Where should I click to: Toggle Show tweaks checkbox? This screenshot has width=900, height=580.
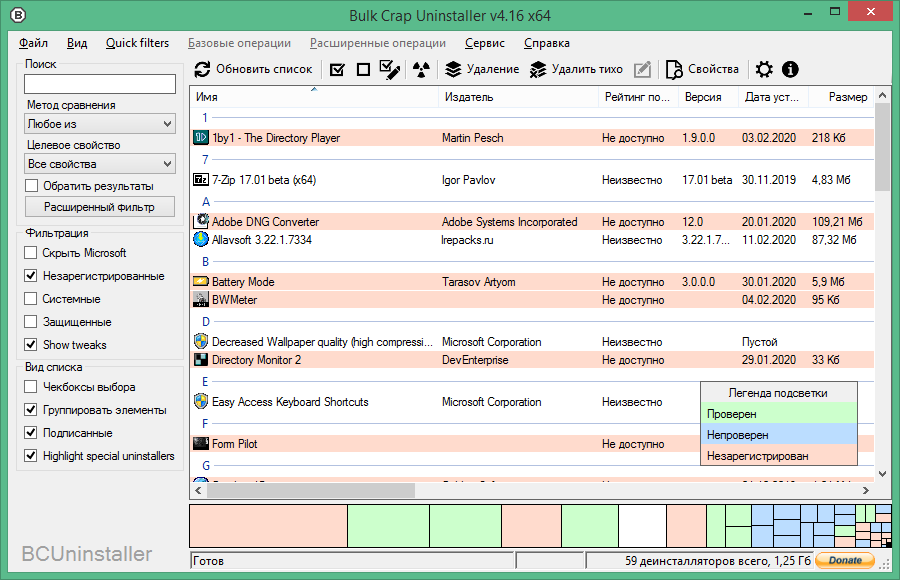[x=31, y=345]
